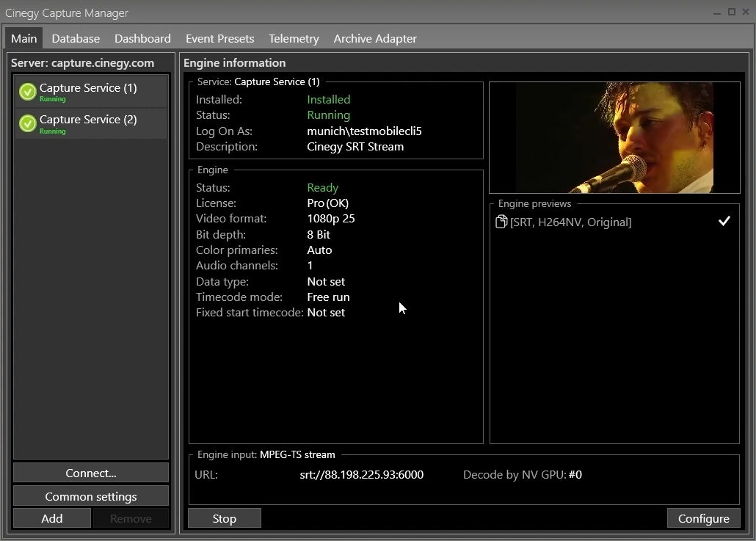The width and height of the screenshot is (756, 541).
Task: Click the Data type value Not set
Action: pyautogui.click(x=326, y=282)
